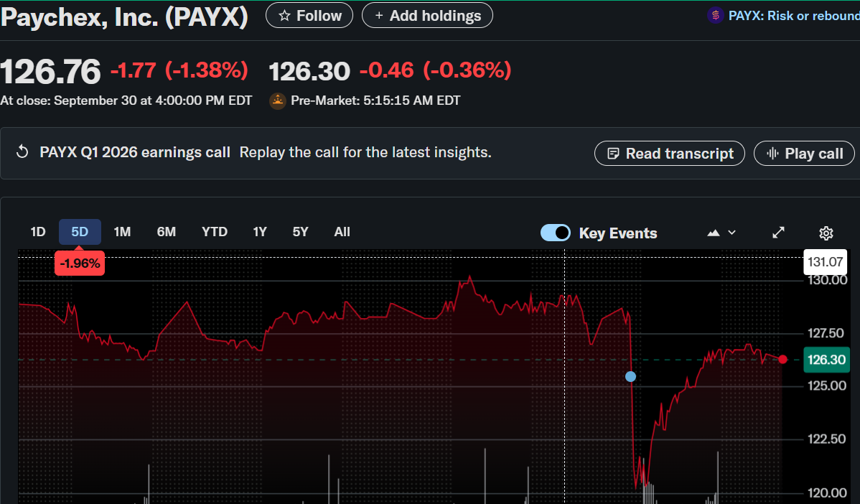860x504 pixels.
Task: Click the red current price dot on chart
Action: click(782, 359)
